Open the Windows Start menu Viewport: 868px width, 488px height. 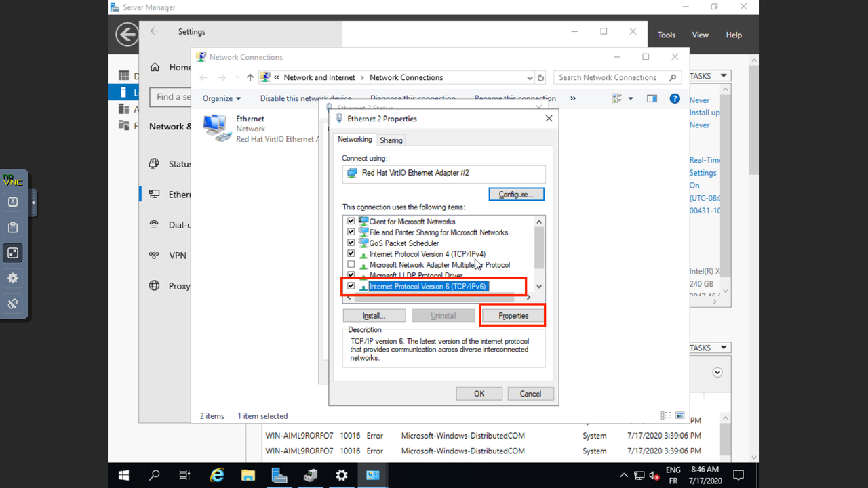[x=124, y=475]
